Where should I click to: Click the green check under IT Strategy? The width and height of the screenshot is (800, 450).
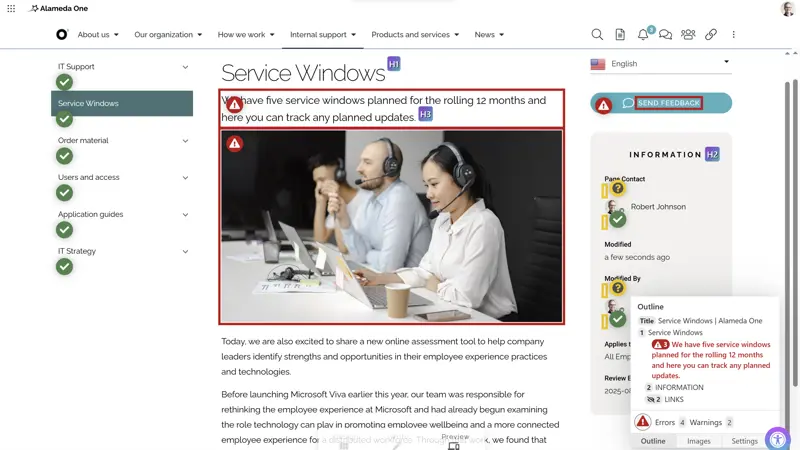coord(64,266)
